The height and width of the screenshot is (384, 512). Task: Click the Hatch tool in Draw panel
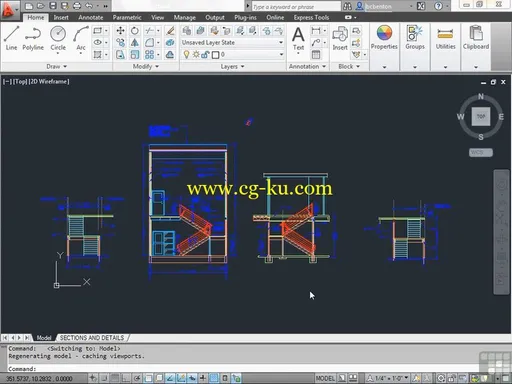tap(97, 54)
